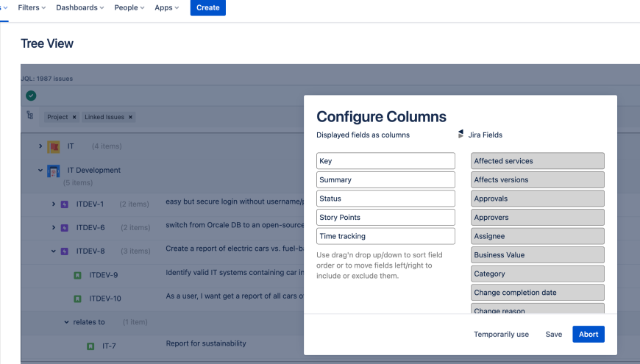Collapse the relates to group
640x364 pixels.
point(66,322)
